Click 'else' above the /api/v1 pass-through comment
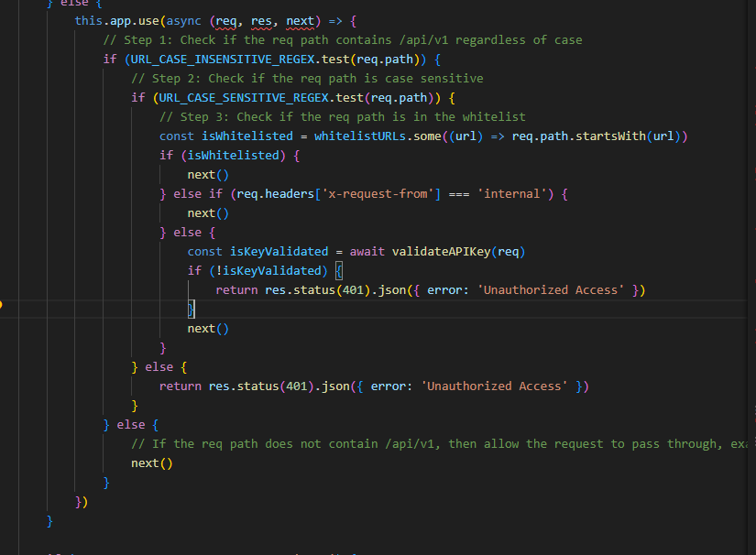Screen dimensions: 756x555 (x=131, y=425)
